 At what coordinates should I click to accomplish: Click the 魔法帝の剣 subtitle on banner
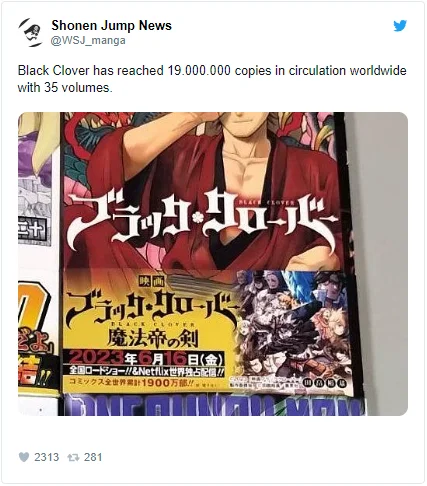point(152,339)
